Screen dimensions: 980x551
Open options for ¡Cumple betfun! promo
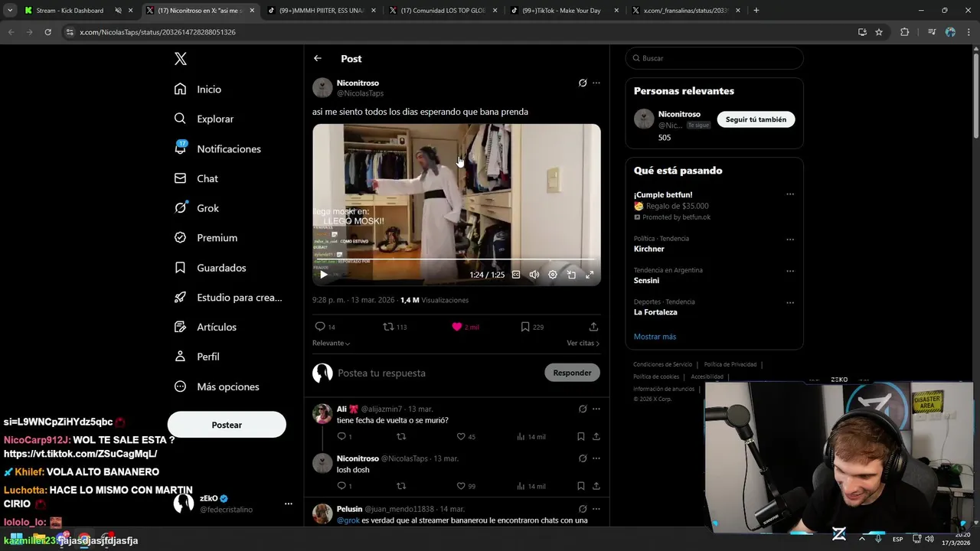pos(790,194)
